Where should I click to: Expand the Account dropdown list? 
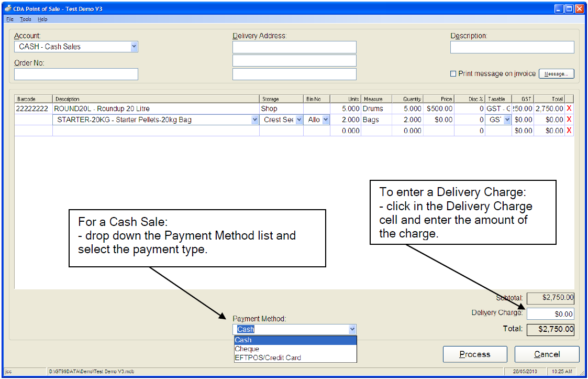pos(134,47)
